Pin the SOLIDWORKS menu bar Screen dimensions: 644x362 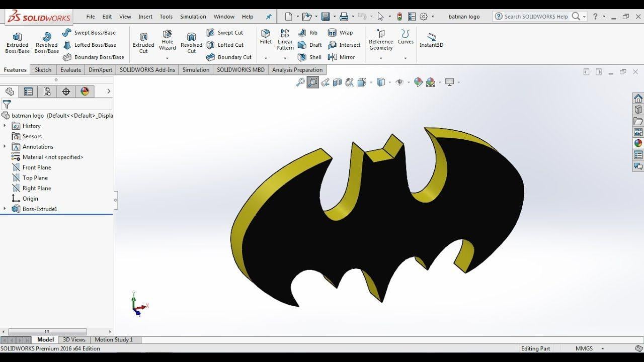(x=269, y=17)
